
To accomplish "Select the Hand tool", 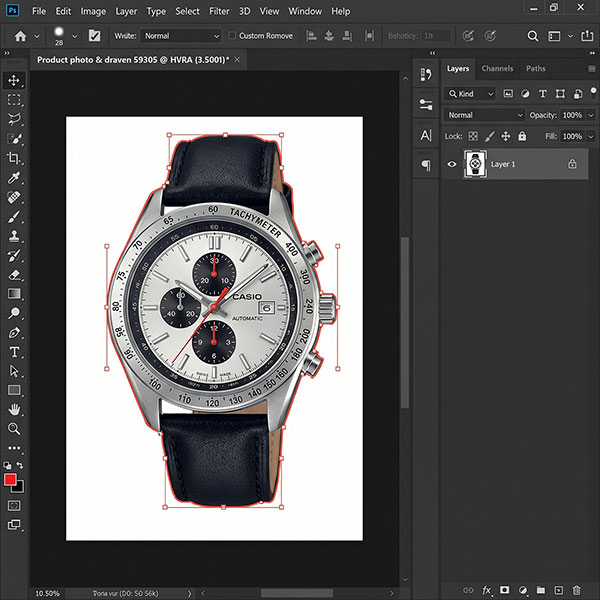I will (14, 410).
